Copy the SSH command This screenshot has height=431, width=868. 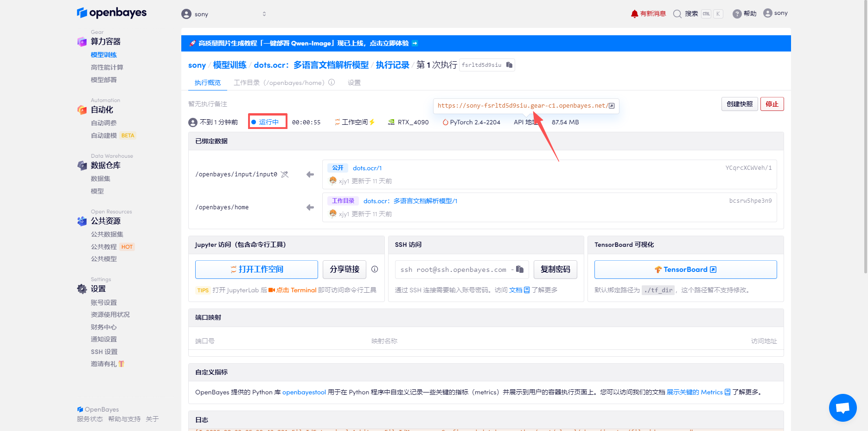pyautogui.click(x=519, y=269)
